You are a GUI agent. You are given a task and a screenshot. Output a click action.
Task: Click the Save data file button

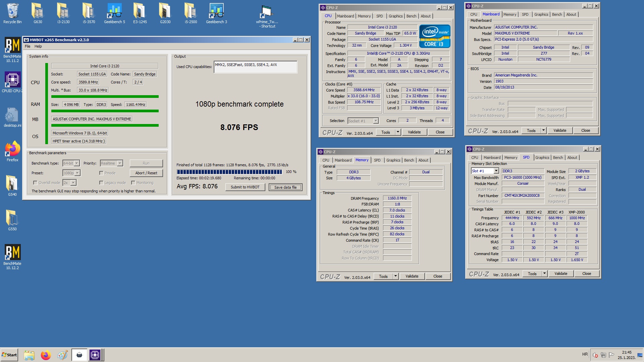tap(285, 187)
